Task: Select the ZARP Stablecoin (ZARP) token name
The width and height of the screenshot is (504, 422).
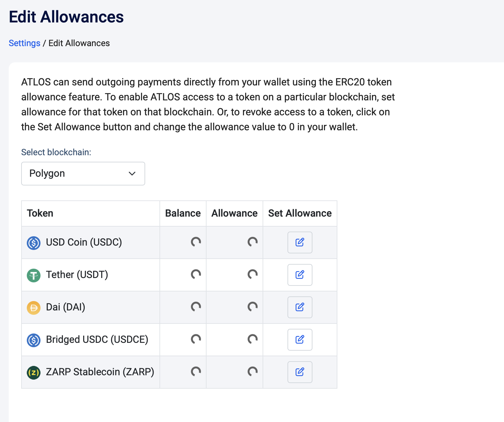Action: pos(100,372)
